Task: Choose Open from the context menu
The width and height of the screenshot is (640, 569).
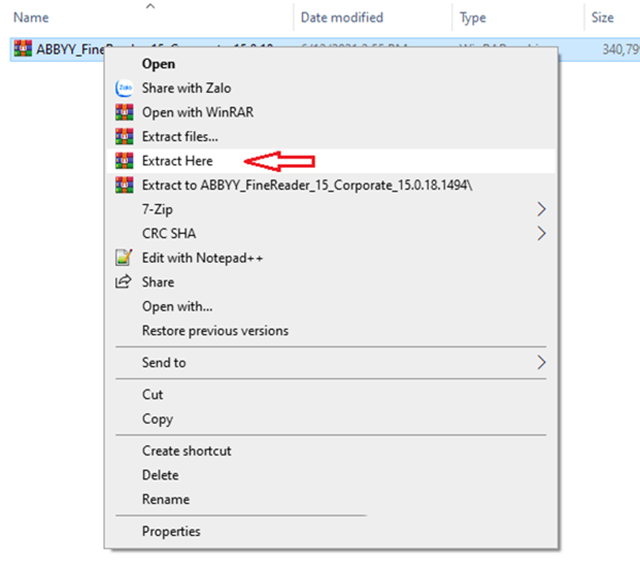Action: click(331, 64)
